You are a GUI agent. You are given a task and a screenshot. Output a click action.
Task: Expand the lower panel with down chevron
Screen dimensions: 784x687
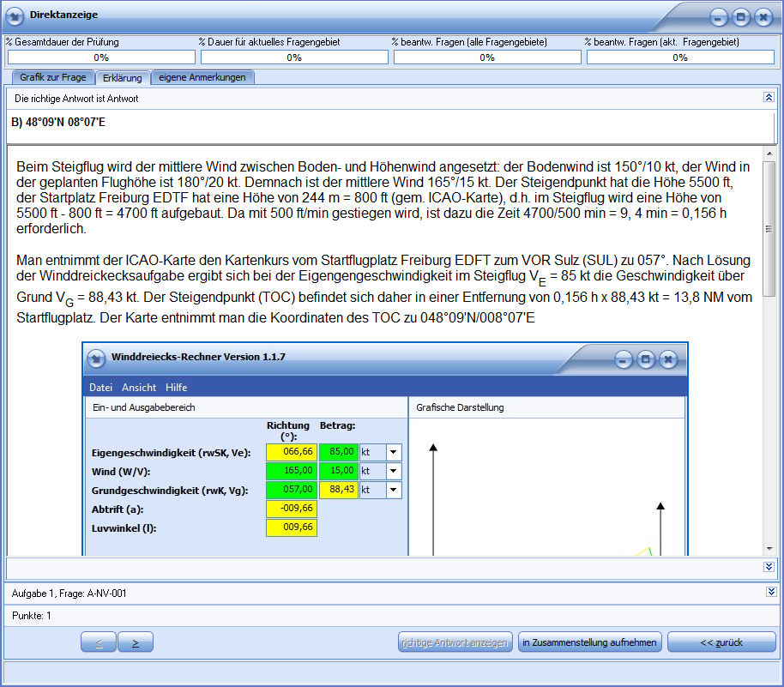click(769, 567)
